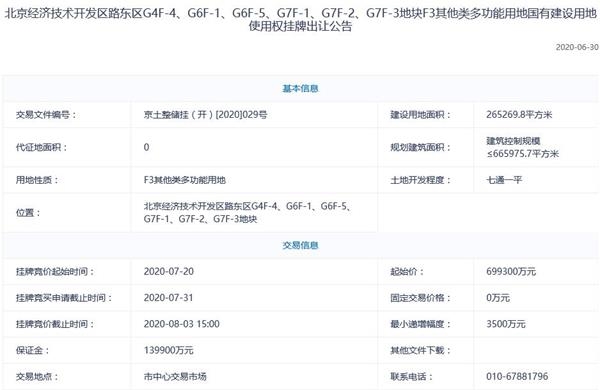
Task: Click the 规划建筑面积 label
Action: coord(421,147)
